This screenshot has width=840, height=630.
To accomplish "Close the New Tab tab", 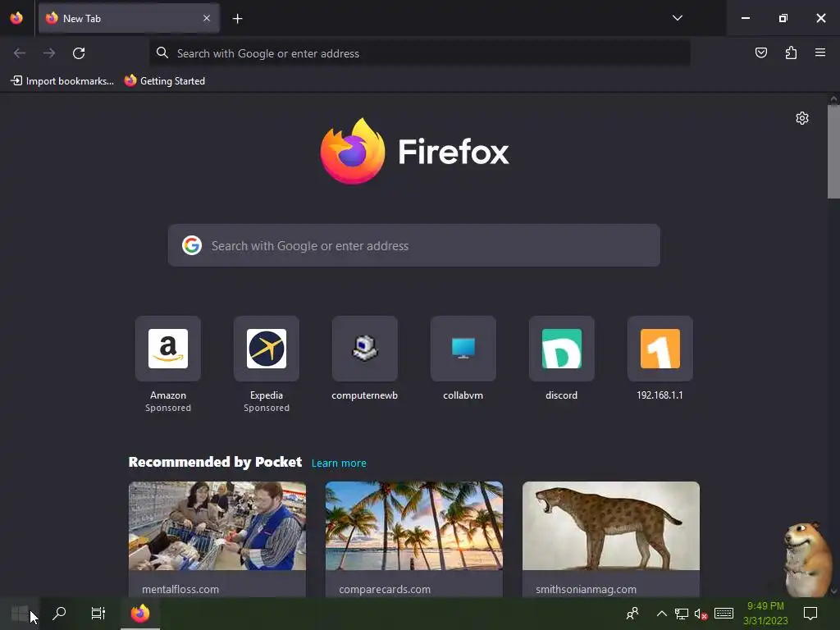I will pyautogui.click(x=207, y=18).
